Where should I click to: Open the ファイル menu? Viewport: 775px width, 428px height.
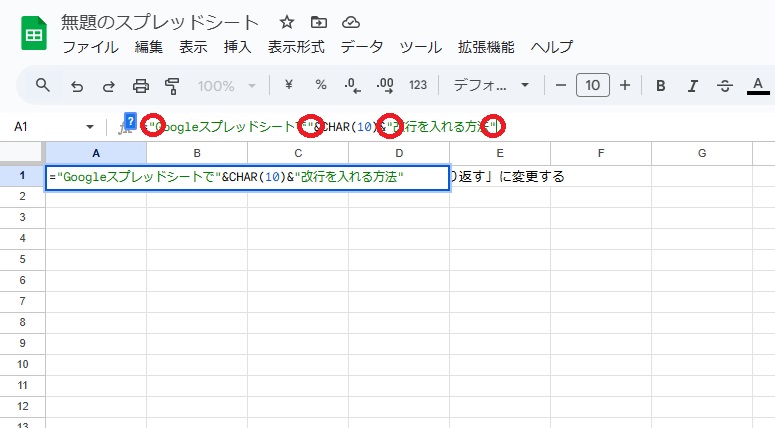(x=90, y=47)
